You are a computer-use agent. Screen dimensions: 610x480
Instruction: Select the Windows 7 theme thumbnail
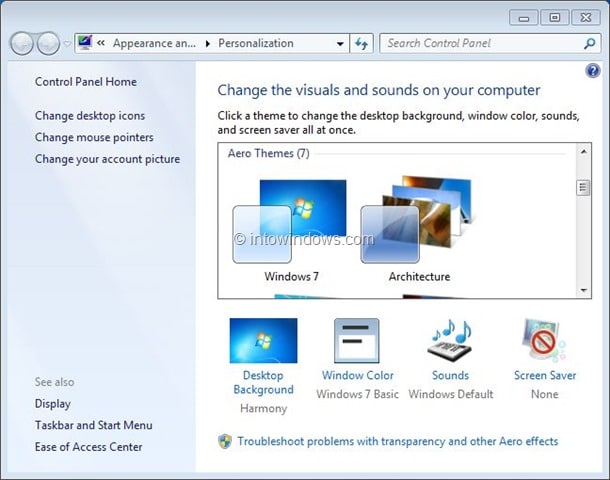289,221
